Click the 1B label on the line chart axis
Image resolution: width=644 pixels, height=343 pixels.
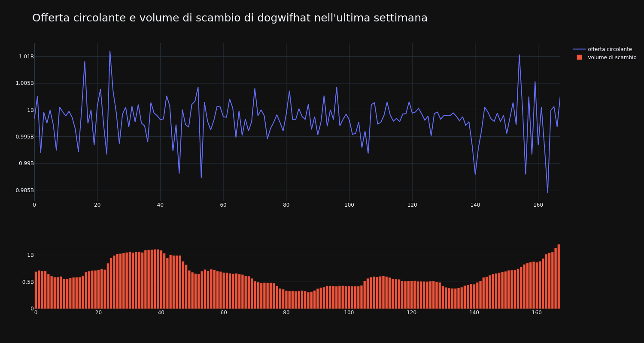30,110
